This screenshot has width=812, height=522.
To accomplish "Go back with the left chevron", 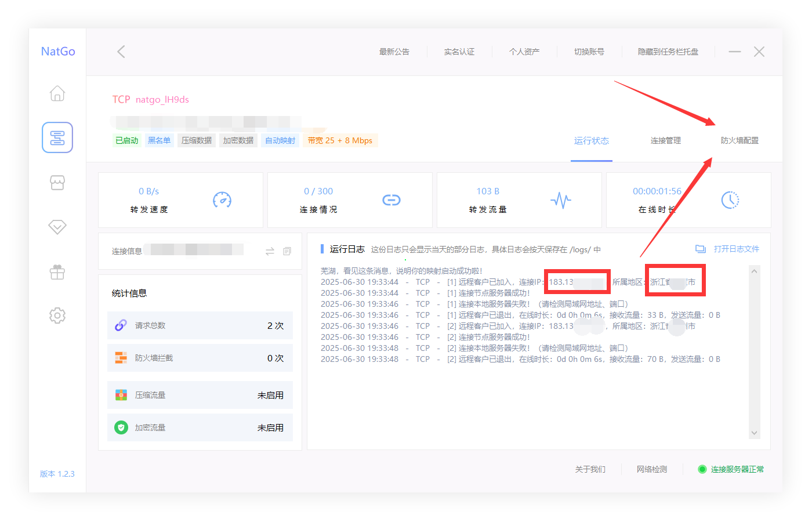I will click(x=121, y=52).
